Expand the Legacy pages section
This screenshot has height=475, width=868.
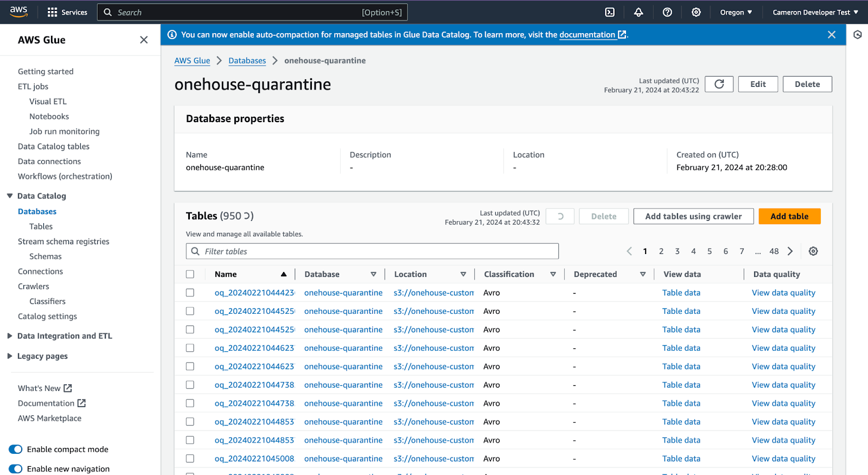10,356
